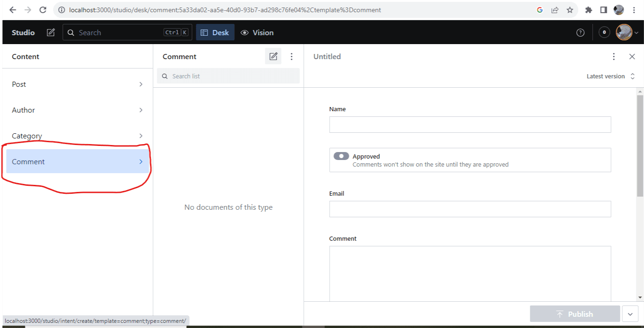Open the help question mark icon
644x328 pixels.
(581, 32)
